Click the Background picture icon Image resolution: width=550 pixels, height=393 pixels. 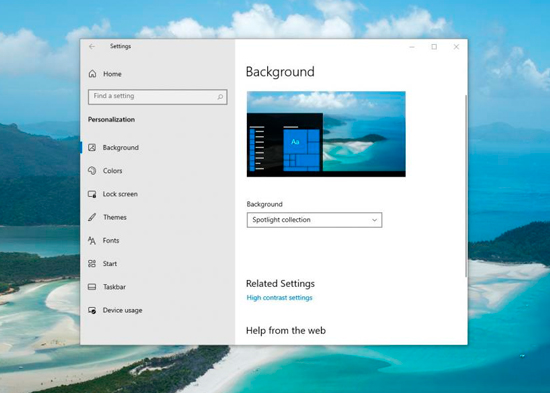pyautogui.click(x=92, y=147)
